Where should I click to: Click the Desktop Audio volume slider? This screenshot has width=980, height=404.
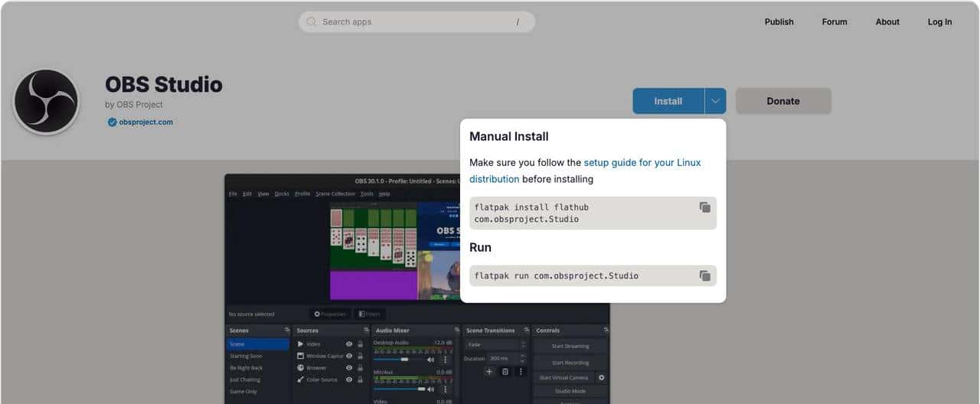tap(397, 359)
